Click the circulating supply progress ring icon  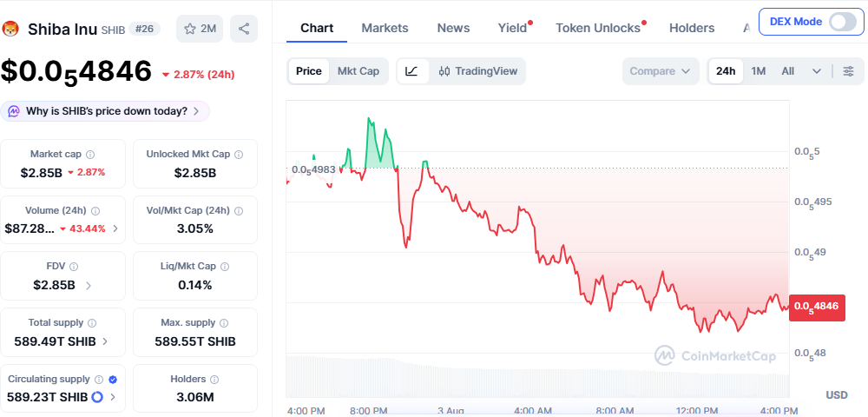point(97,397)
